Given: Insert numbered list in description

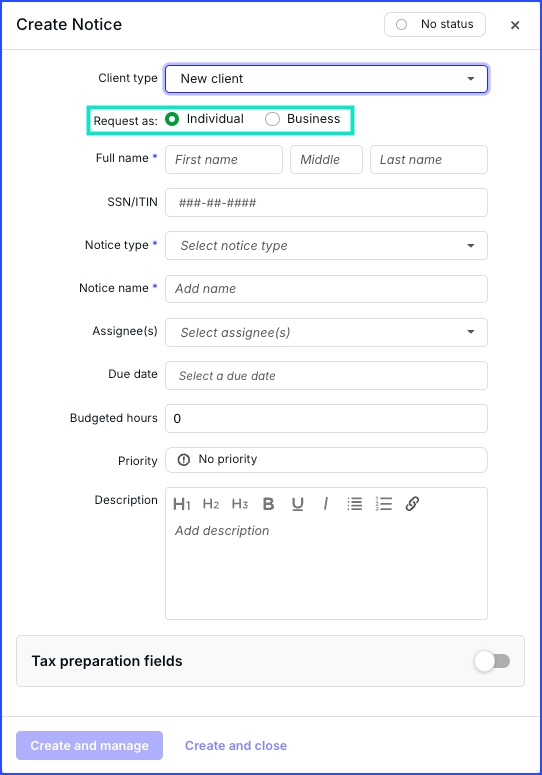Looking at the screenshot, I should pos(383,504).
